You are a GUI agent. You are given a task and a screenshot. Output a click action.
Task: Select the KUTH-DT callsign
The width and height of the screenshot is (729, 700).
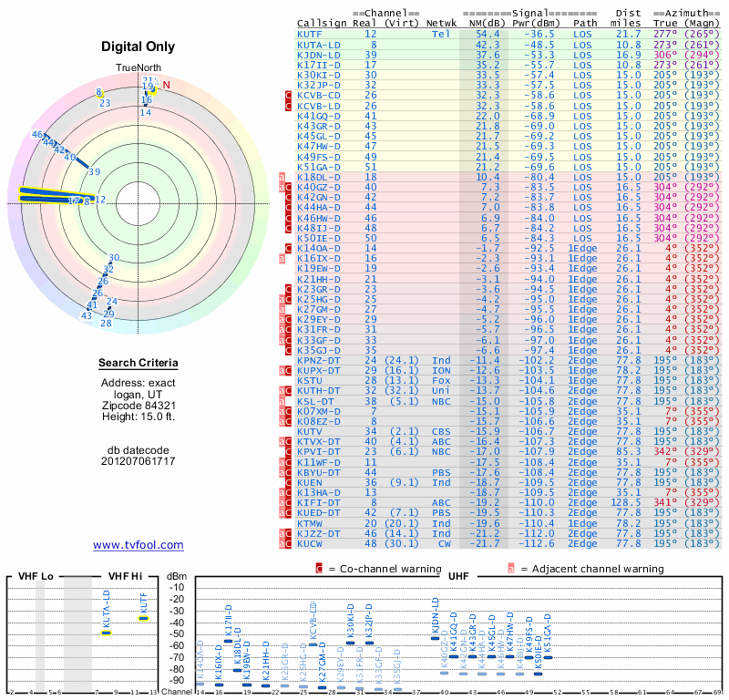(x=319, y=391)
